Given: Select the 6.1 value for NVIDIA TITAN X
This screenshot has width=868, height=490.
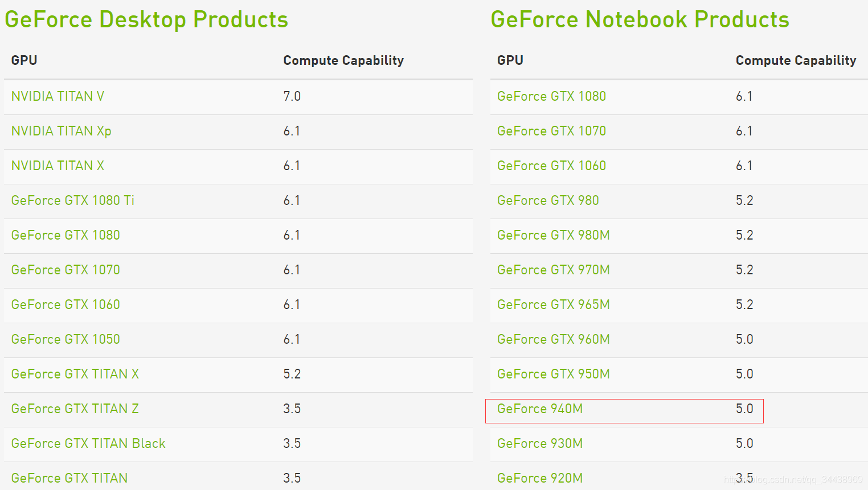Looking at the screenshot, I should point(292,166).
